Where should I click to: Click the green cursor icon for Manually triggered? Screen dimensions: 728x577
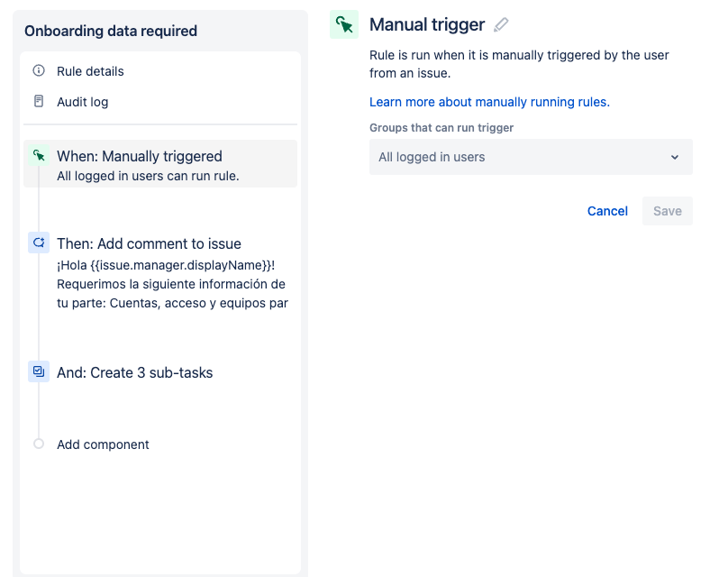(39, 156)
